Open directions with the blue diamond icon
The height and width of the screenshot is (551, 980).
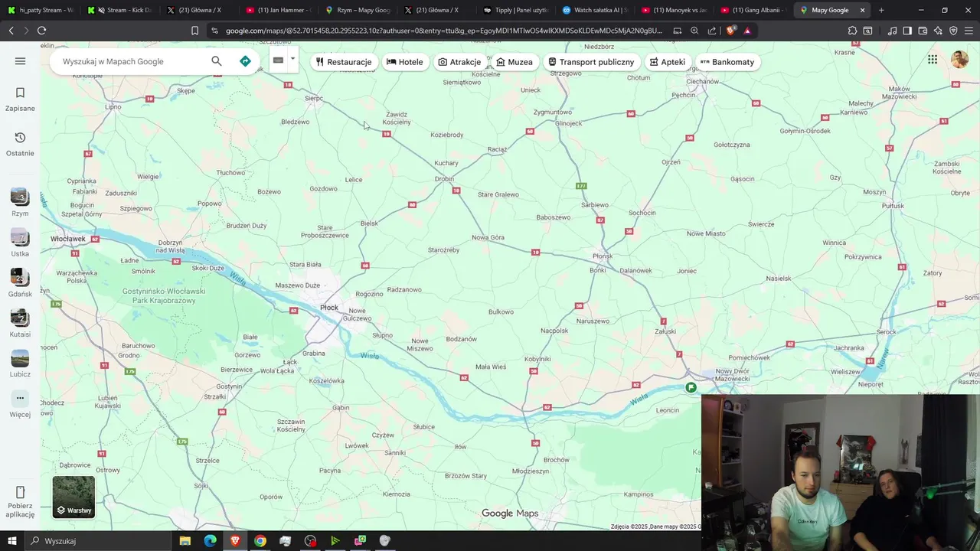[245, 61]
